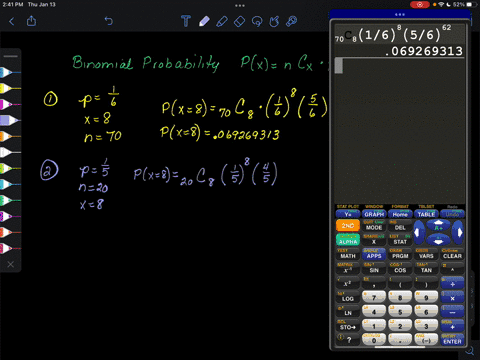Tap the calculator MATH key
The height and width of the screenshot is (360, 480).
348,256
